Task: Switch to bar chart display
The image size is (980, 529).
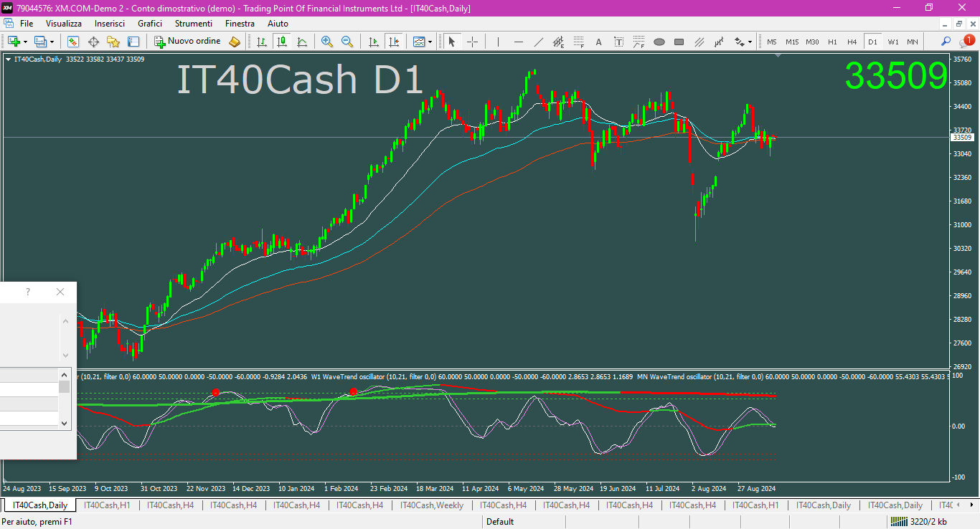Action: (x=262, y=42)
